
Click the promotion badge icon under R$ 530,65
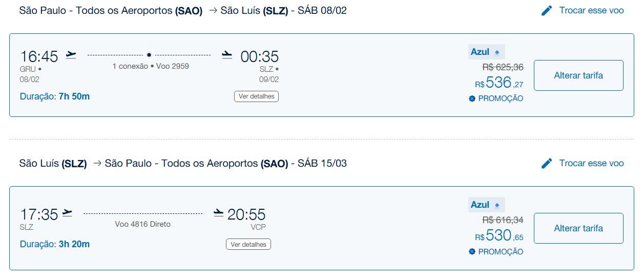coord(472,252)
